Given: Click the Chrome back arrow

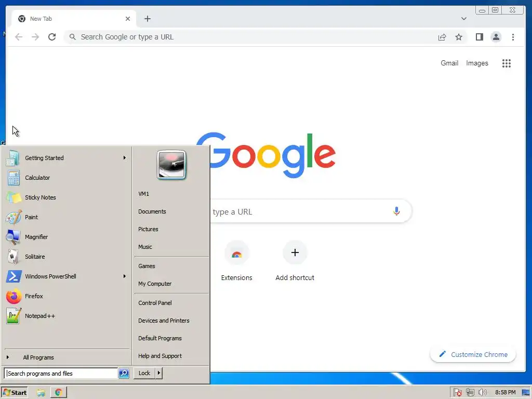Looking at the screenshot, I should (x=19, y=37).
